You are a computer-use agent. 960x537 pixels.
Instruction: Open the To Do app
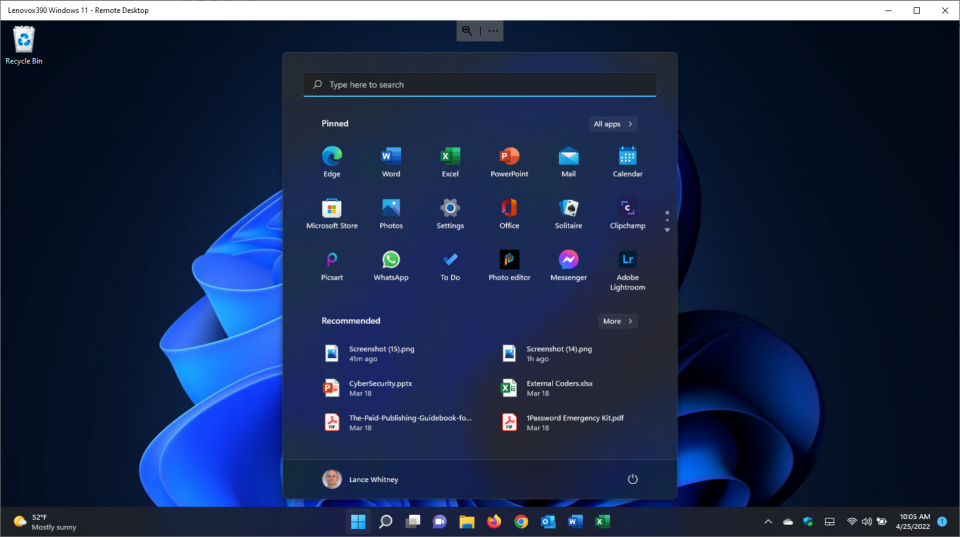[450, 265]
